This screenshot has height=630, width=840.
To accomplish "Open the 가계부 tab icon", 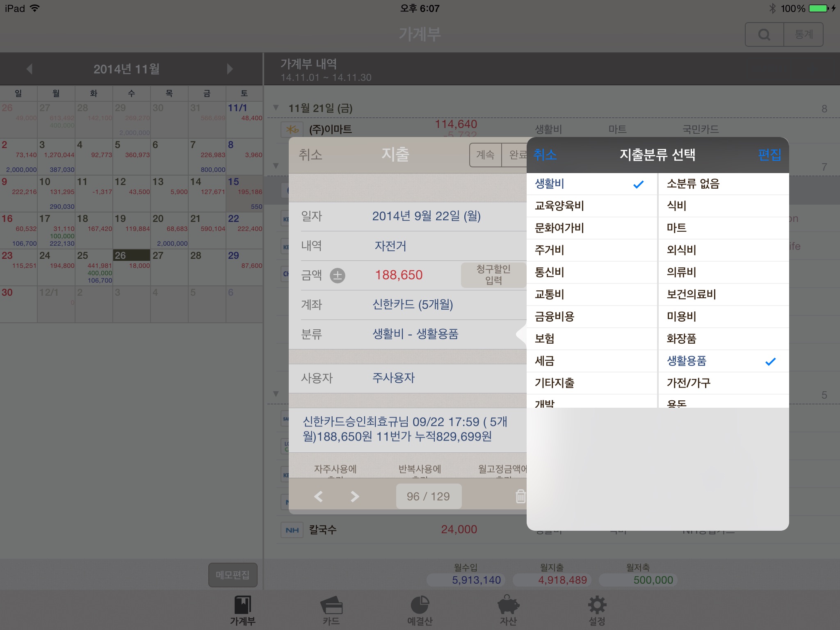I will tap(242, 610).
